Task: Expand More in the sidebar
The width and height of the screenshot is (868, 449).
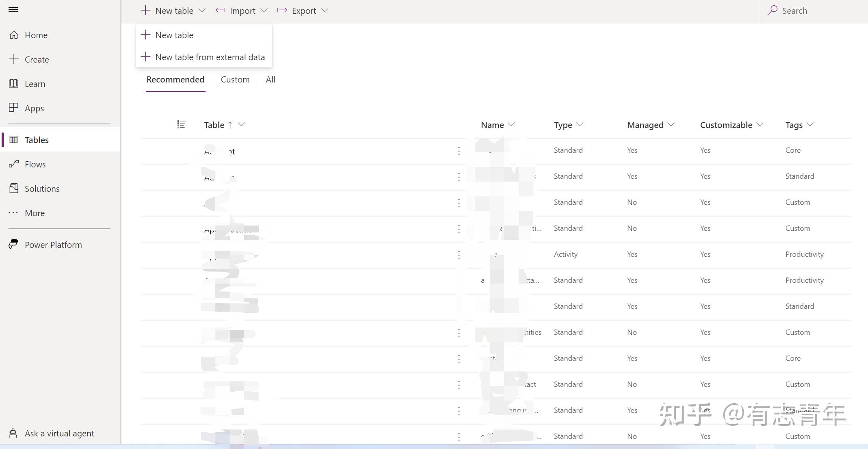Action: [x=35, y=213]
